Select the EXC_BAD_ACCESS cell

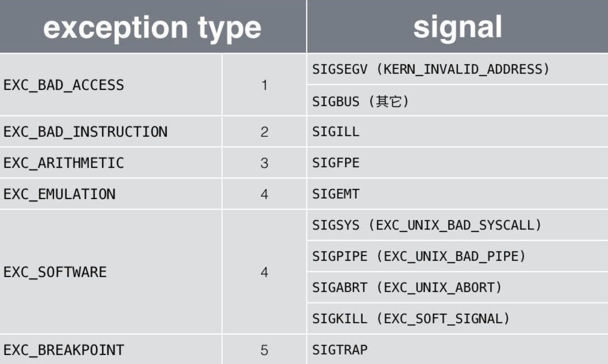coord(64,85)
